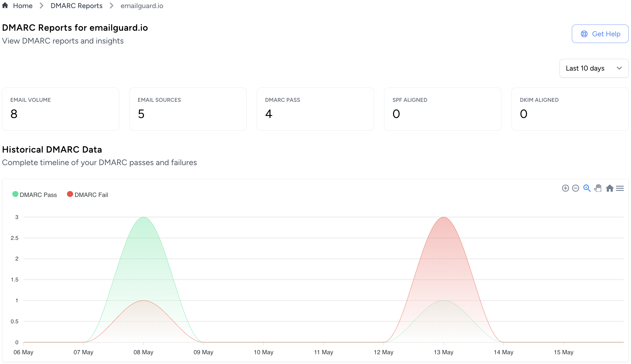Click the 12 May axis label

click(383, 352)
